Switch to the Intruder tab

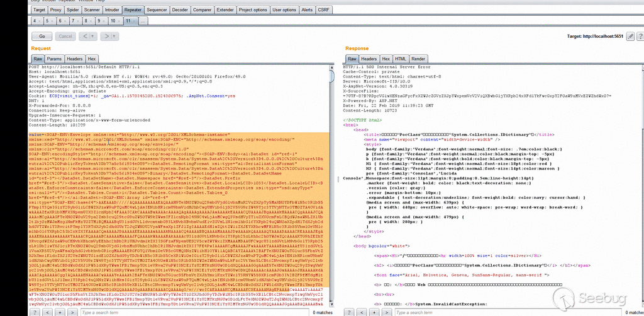click(x=111, y=10)
